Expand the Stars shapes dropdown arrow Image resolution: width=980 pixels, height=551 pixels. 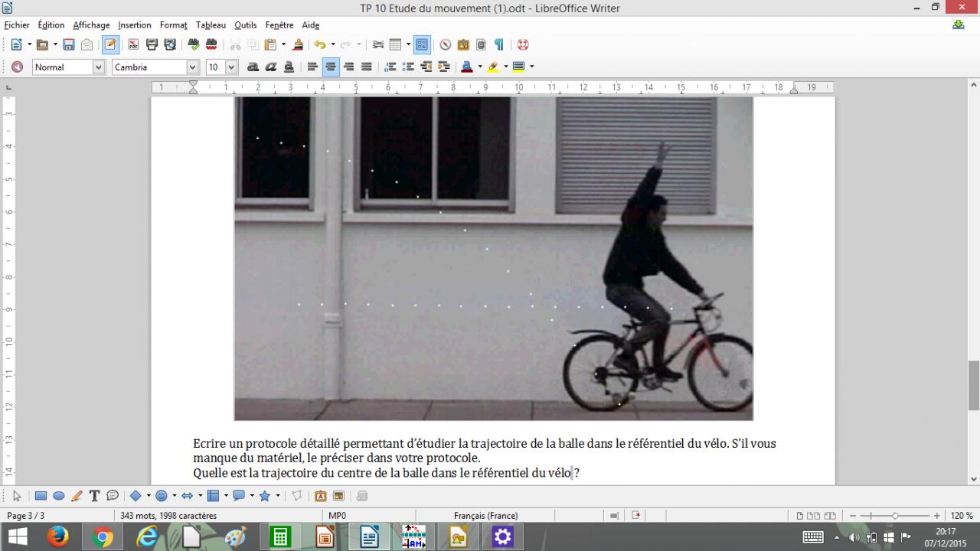278,496
